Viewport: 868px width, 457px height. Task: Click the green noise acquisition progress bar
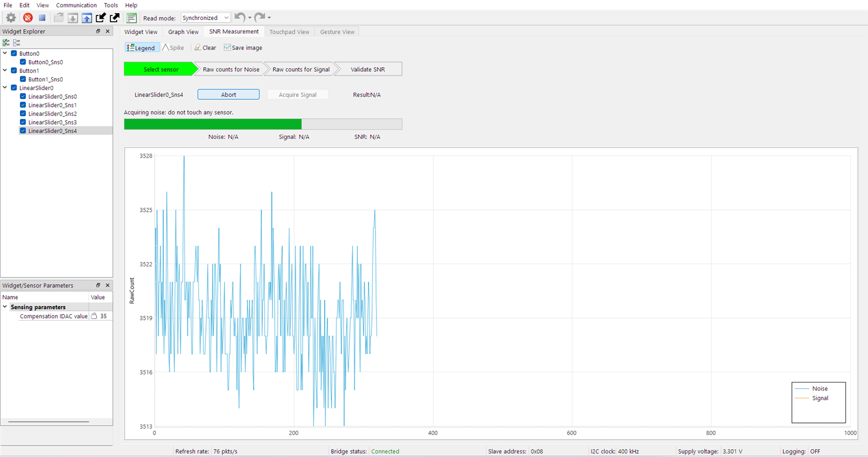click(x=263, y=124)
